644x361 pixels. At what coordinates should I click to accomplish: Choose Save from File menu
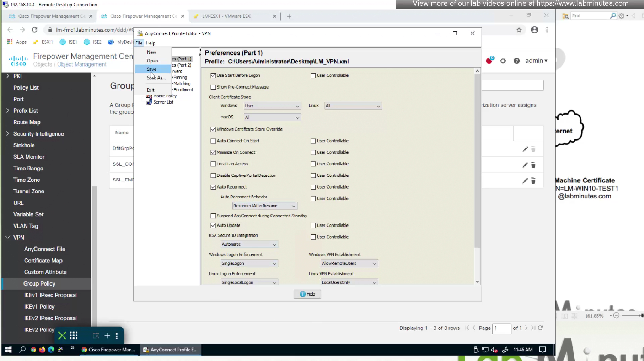point(151,69)
